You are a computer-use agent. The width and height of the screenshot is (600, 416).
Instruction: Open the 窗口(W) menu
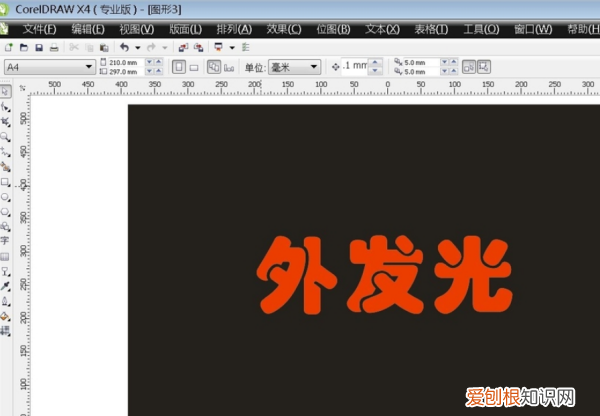(533, 29)
